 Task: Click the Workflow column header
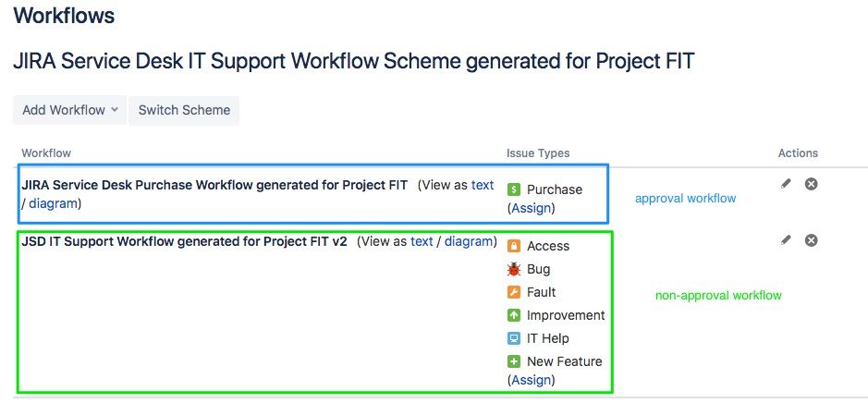[46, 153]
